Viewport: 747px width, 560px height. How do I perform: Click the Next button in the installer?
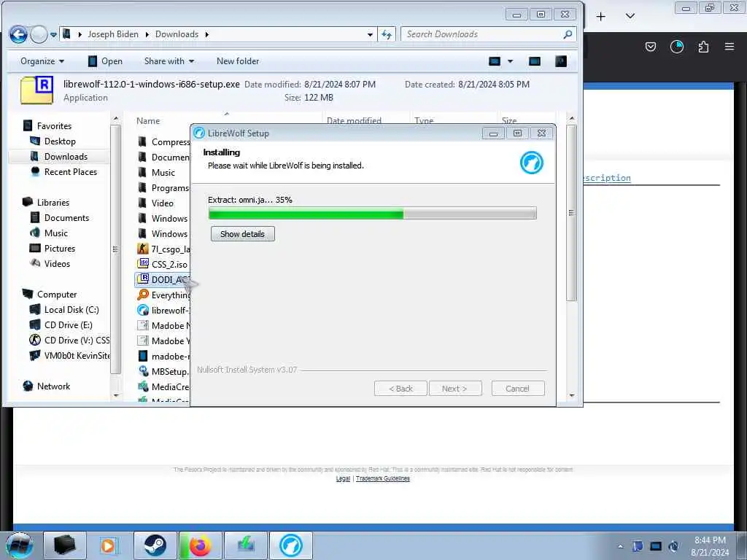(455, 389)
